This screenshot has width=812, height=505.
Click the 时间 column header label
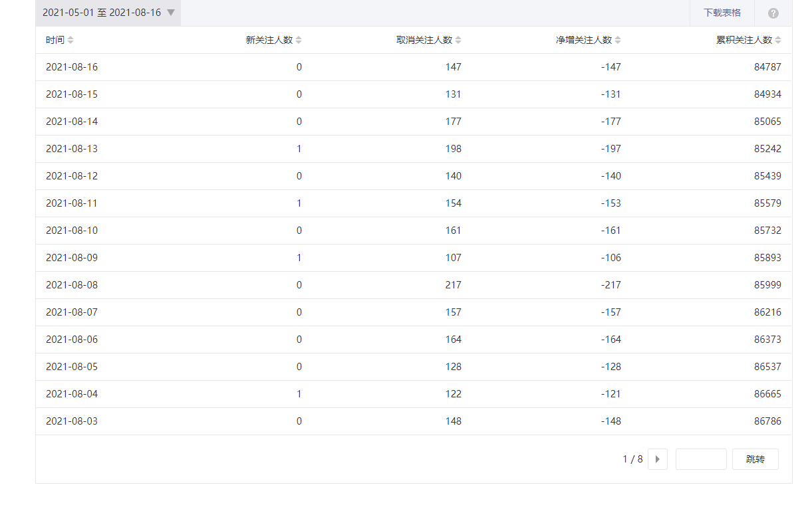[55, 40]
